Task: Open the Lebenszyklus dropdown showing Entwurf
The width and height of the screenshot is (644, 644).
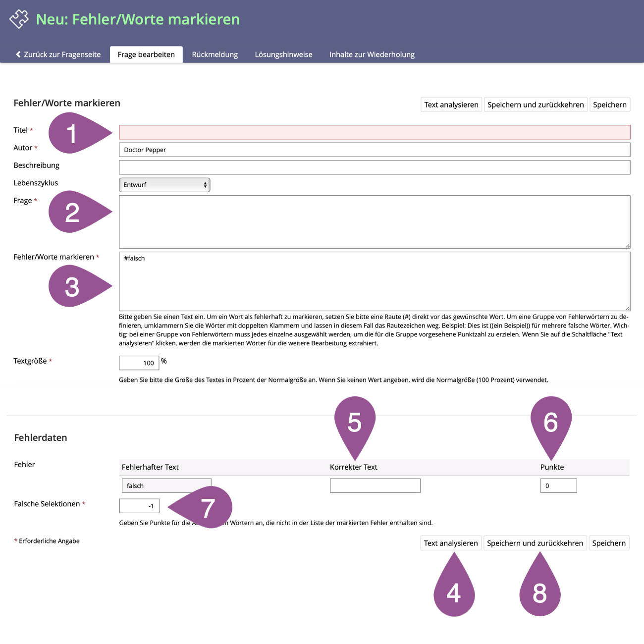Action: tap(164, 185)
